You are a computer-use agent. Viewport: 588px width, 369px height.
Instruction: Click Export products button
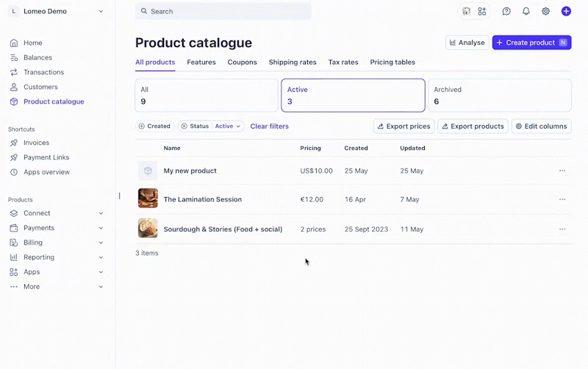pyautogui.click(x=473, y=126)
